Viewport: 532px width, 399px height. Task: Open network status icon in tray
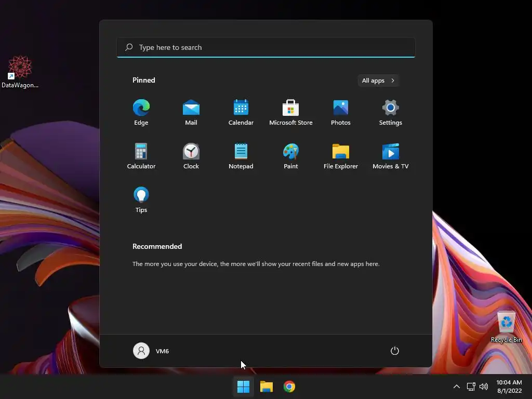pos(471,387)
